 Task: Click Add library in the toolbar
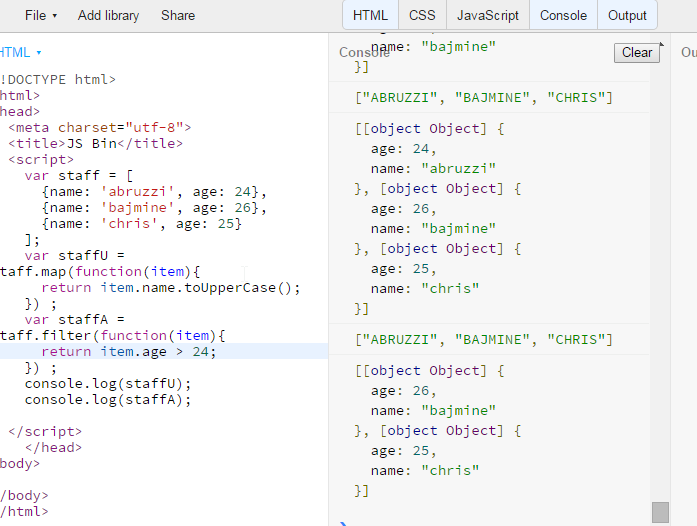[x=108, y=16]
